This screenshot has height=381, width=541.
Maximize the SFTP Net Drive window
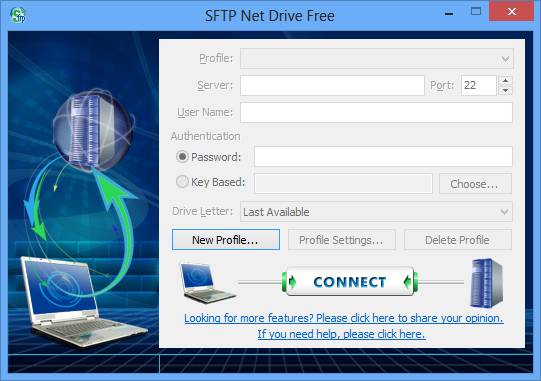tap(476, 12)
